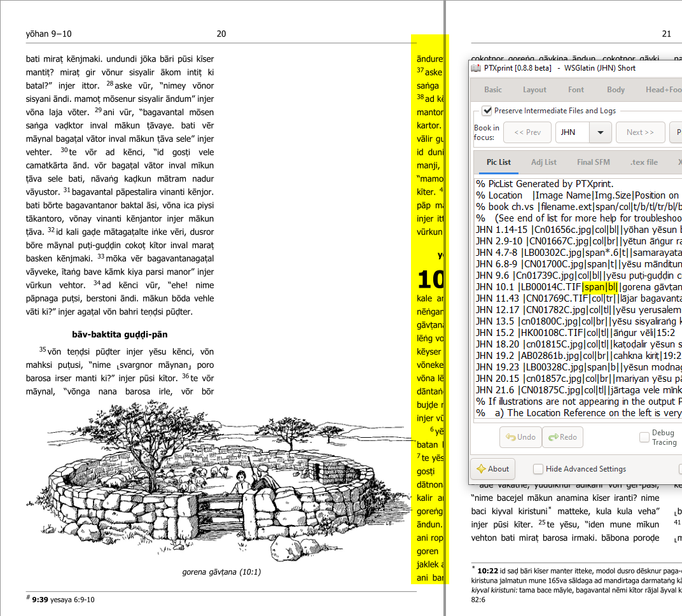Uncheck Preserve Intermediate Files and Logs
Screen dimensions: 682x616
[x=487, y=110]
